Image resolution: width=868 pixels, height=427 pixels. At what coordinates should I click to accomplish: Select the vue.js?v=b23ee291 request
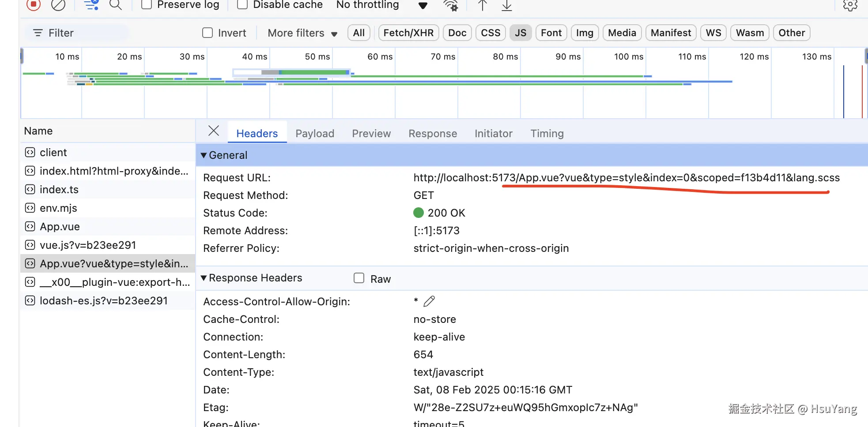107,245
